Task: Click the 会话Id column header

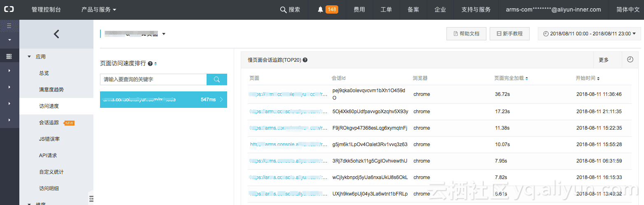Action: coord(339,78)
